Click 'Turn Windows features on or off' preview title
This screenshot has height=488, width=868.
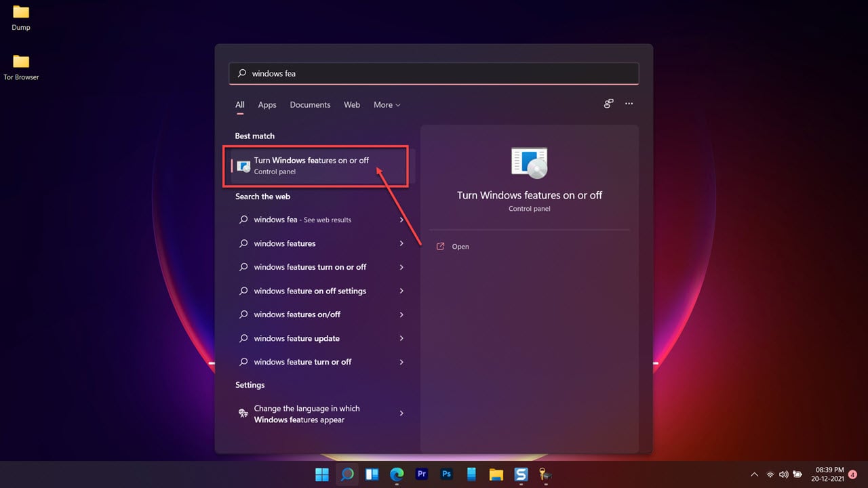click(x=530, y=195)
